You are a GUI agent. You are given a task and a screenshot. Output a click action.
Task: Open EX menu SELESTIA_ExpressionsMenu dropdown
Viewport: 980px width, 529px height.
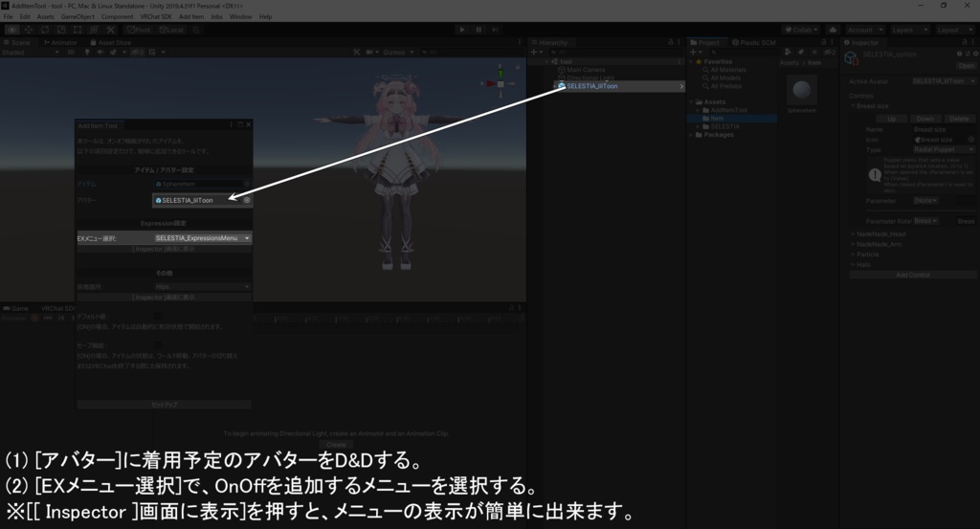point(202,238)
